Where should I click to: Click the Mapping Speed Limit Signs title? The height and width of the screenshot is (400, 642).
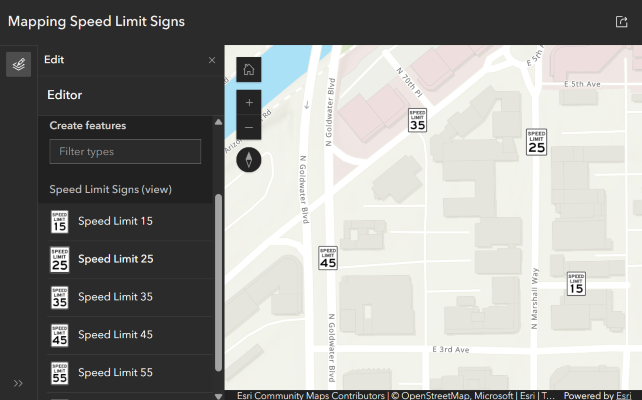pos(96,22)
